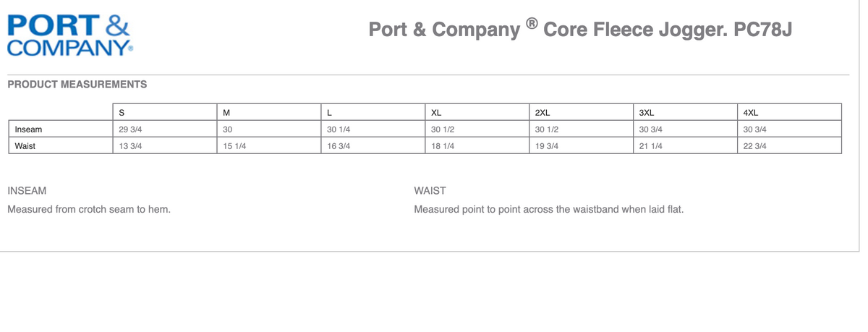Click the INSEAM definition heading

tap(27, 191)
